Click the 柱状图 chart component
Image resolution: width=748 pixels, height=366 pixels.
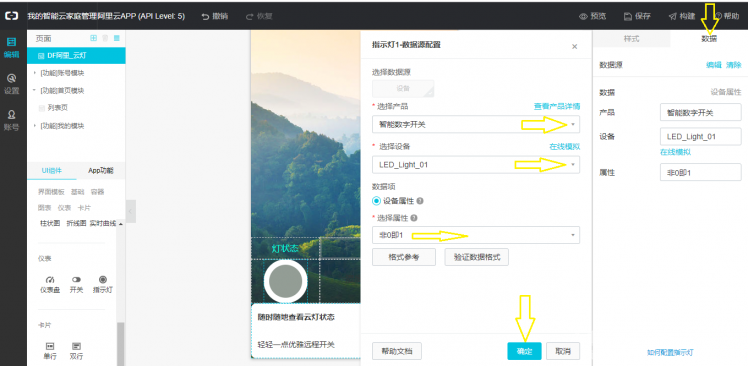[x=50, y=223]
